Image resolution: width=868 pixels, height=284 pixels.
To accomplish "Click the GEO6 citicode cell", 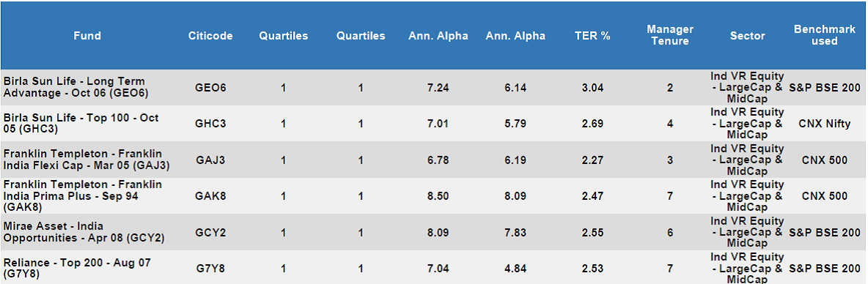I will point(210,87).
